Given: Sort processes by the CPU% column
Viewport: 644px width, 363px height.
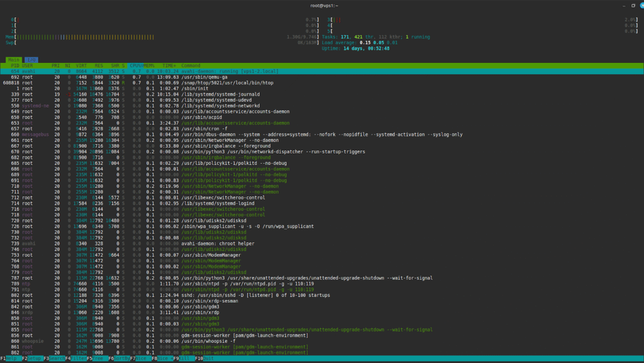Looking at the screenshot, I should (x=135, y=66).
